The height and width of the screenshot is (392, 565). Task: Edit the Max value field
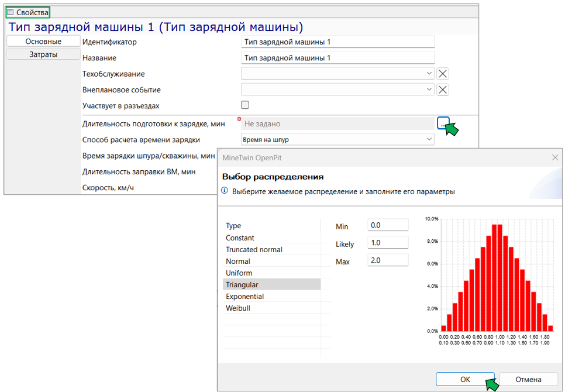pyautogui.click(x=388, y=260)
